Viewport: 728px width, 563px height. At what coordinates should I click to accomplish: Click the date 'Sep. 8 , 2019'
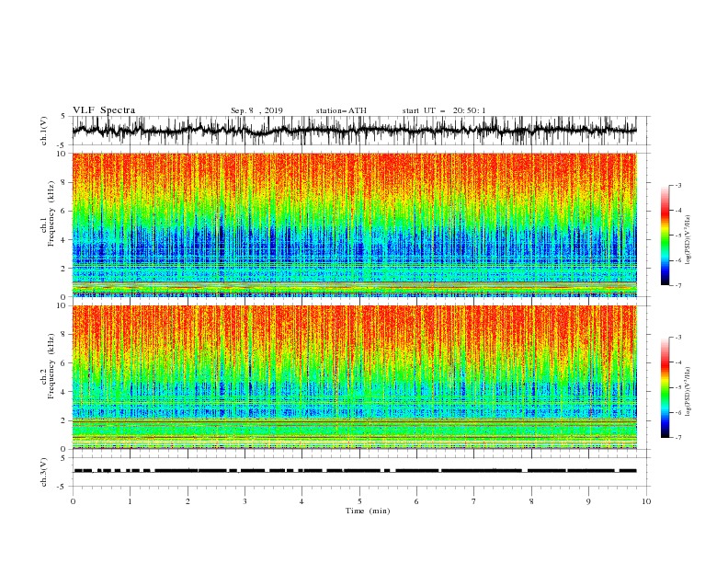pyautogui.click(x=256, y=110)
